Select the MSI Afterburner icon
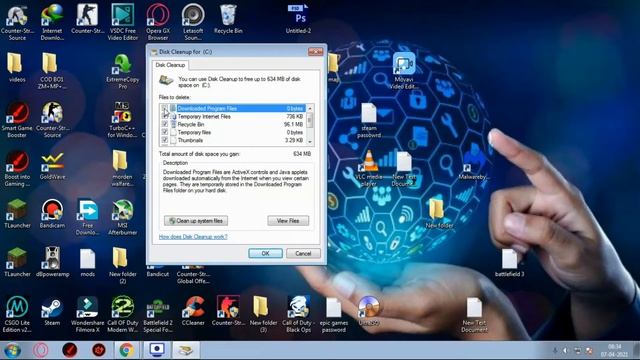The height and width of the screenshot is (360, 640). pyautogui.click(x=122, y=217)
